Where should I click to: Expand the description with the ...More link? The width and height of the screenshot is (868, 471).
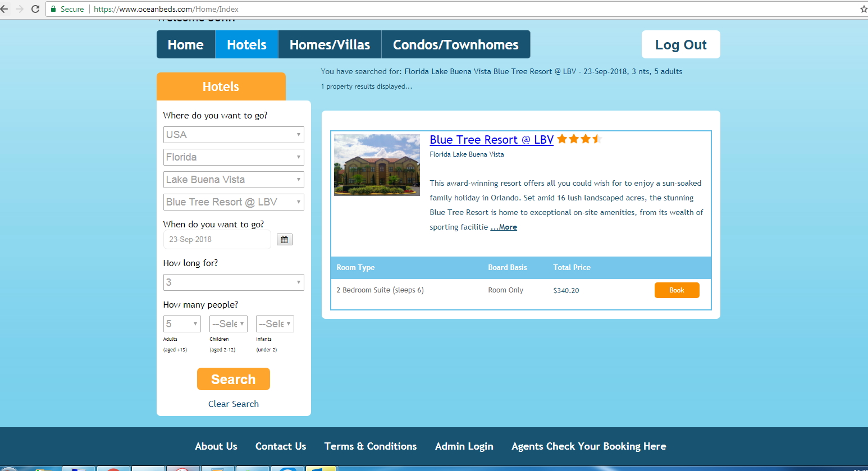click(x=504, y=227)
